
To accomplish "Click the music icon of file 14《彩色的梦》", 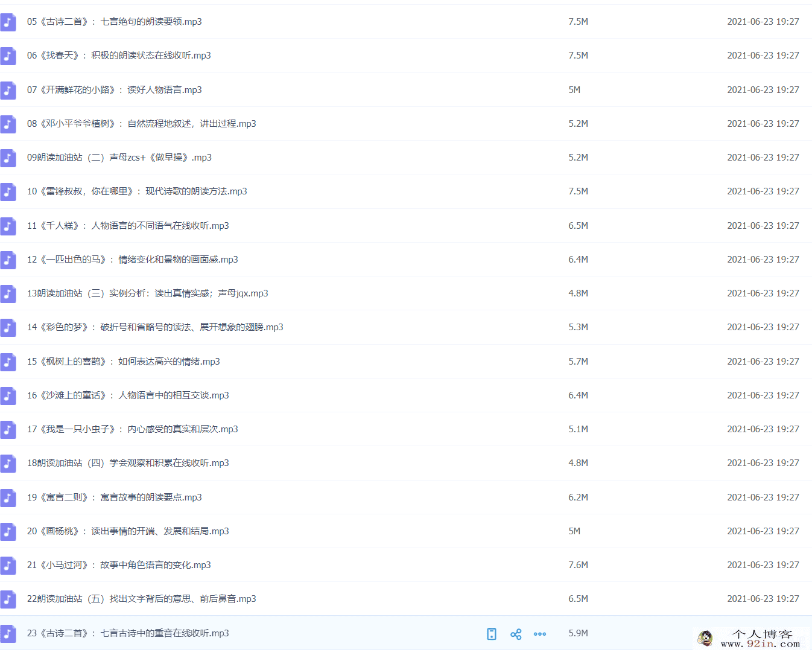I will (8, 327).
